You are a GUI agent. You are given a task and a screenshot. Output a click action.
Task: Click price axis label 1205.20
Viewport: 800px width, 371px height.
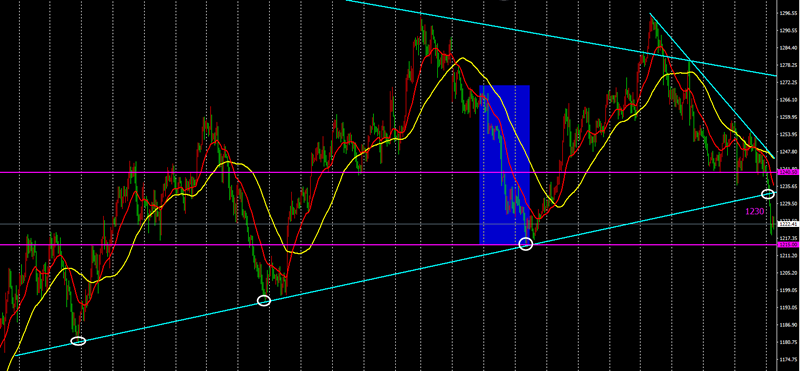click(x=788, y=273)
